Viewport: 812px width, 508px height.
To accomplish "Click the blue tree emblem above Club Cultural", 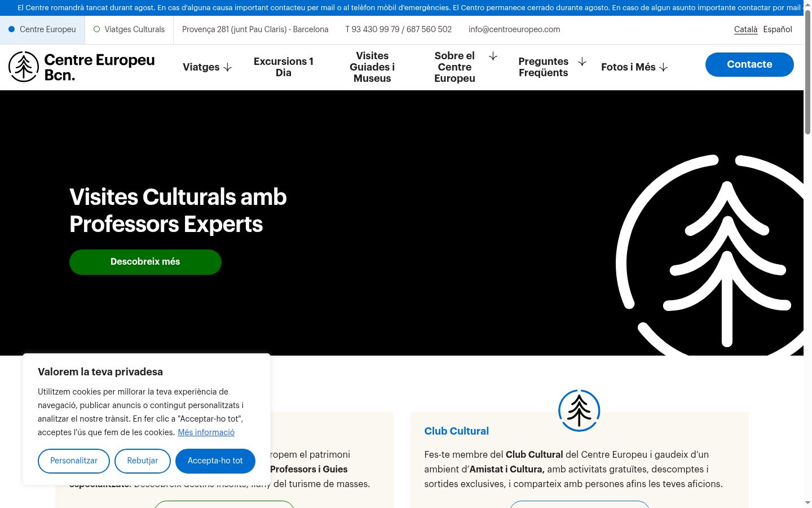I will [x=579, y=410].
